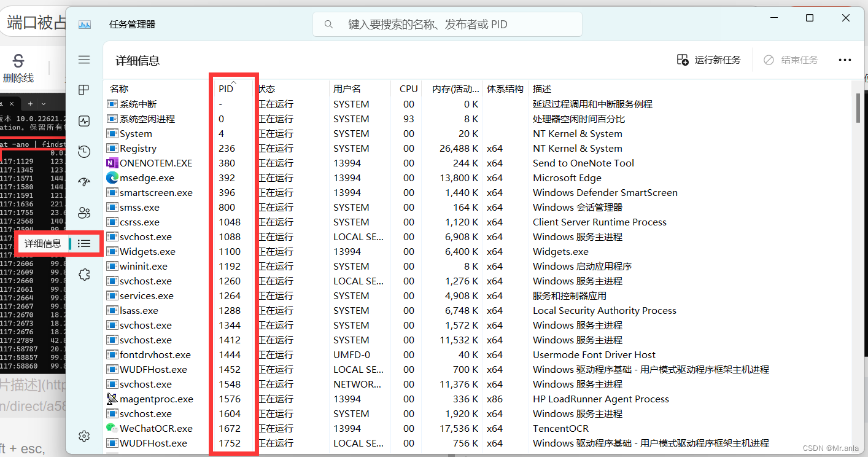Open the Users icon in sidebar
Image resolution: width=868 pixels, height=457 pixels.
(84, 213)
